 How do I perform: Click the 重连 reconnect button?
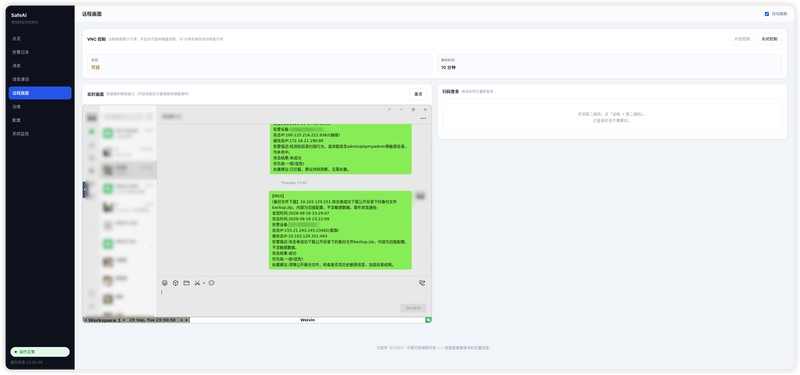(418, 94)
